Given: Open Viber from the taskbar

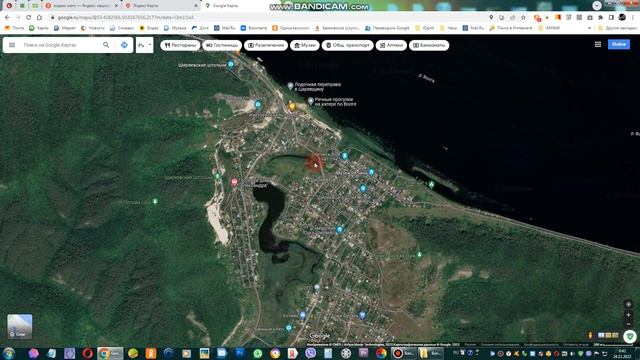Looking at the screenshot, I should click(x=311, y=353).
